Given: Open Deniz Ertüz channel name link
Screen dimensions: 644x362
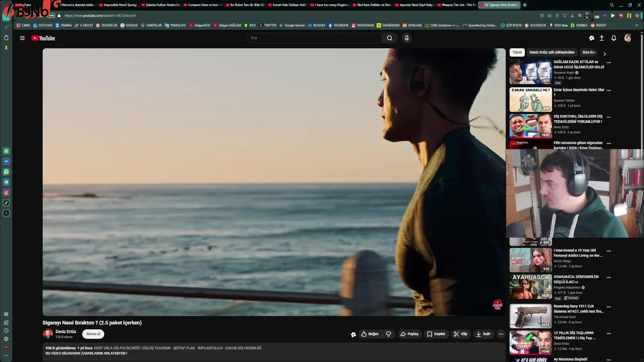Looking at the screenshot, I should (66, 331).
